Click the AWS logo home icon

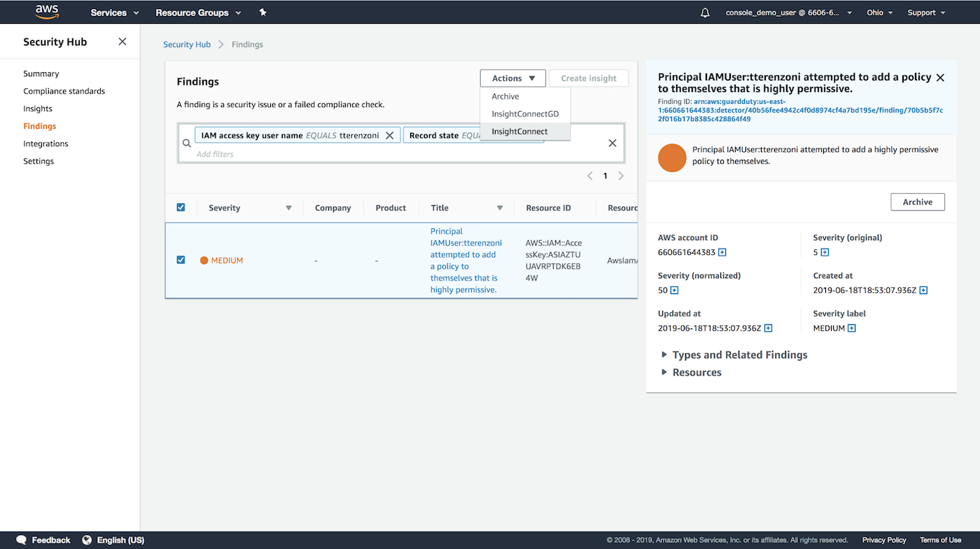pos(47,12)
